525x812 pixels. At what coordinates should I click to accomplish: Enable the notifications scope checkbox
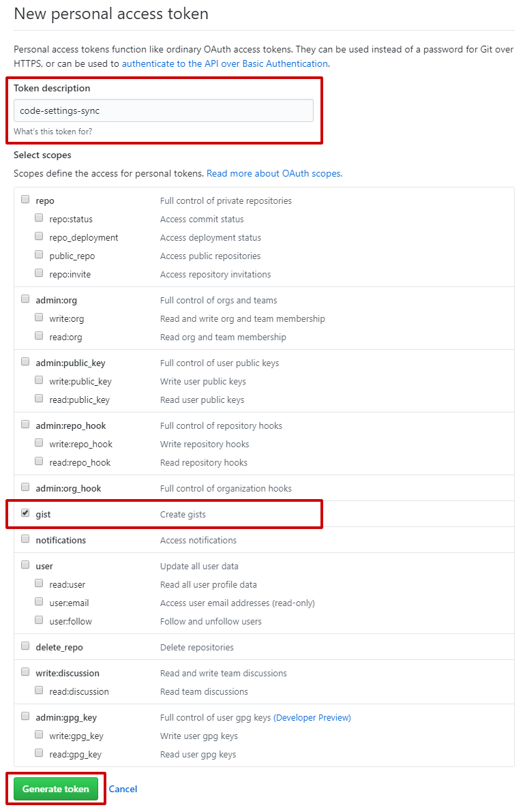click(x=25, y=539)
